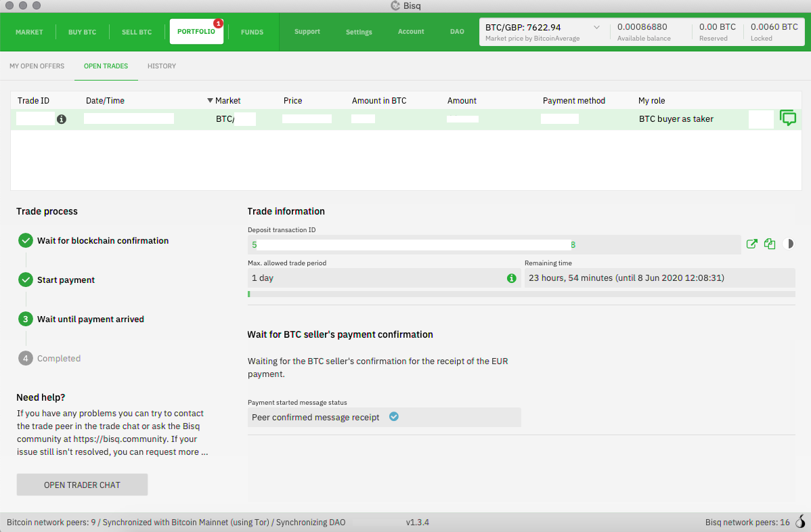Switch to History subtab

(161, 66)
